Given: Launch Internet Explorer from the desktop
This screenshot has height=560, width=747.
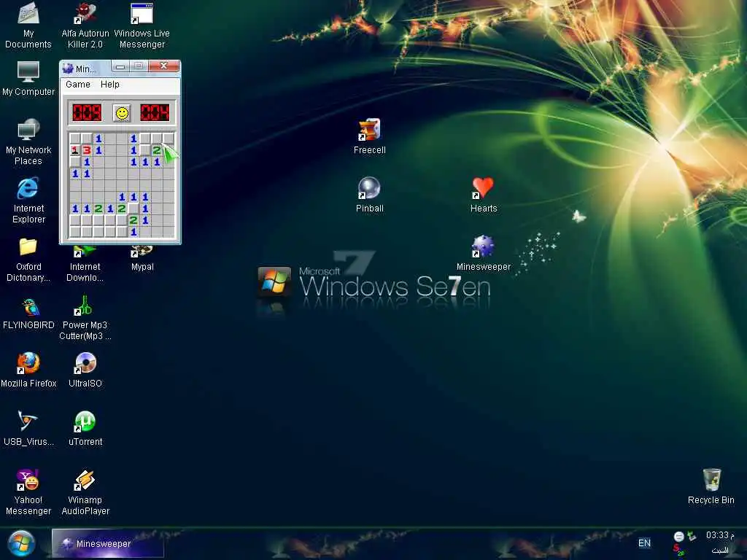Looking at the screenshot, I should [x=28, y=200].
